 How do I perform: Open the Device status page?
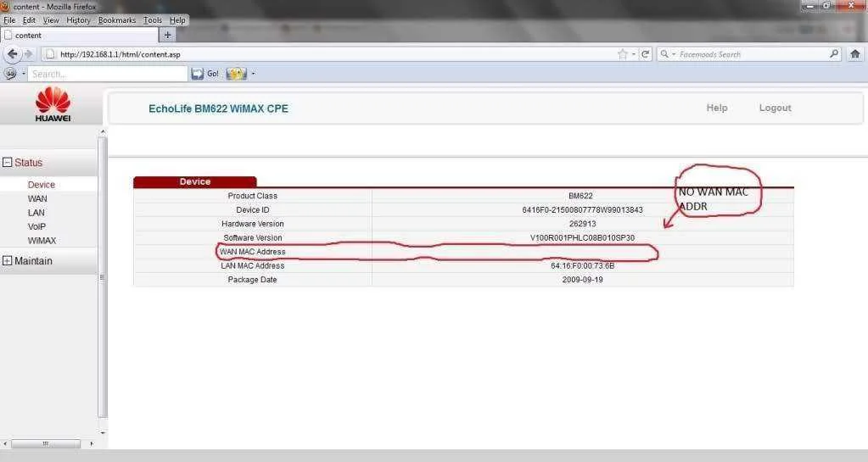tap(42, 184)
